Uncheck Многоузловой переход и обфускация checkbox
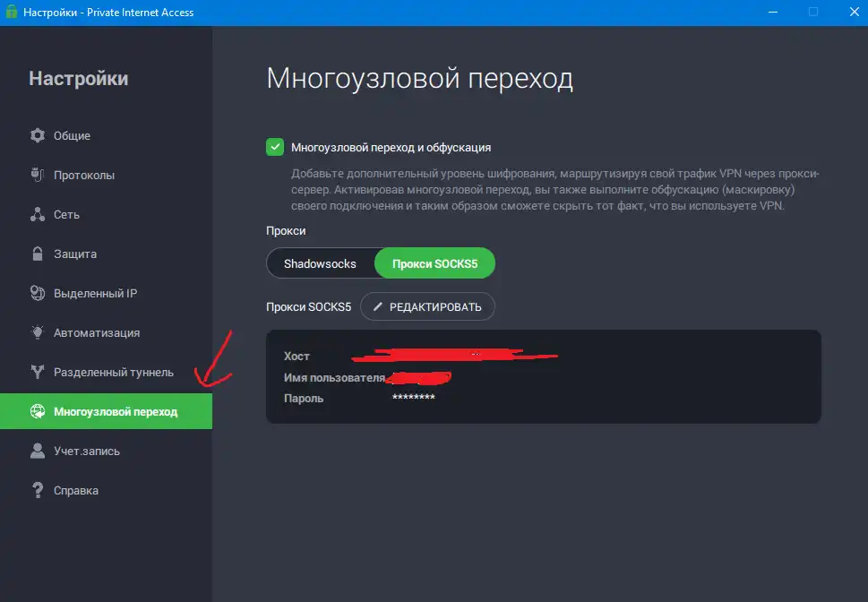 pos(275,147)
